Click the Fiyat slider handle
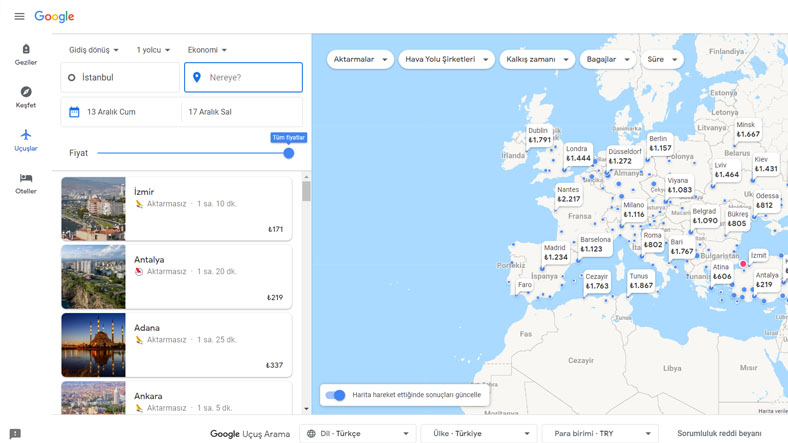 pyautogui.click(x=289, y=153)
